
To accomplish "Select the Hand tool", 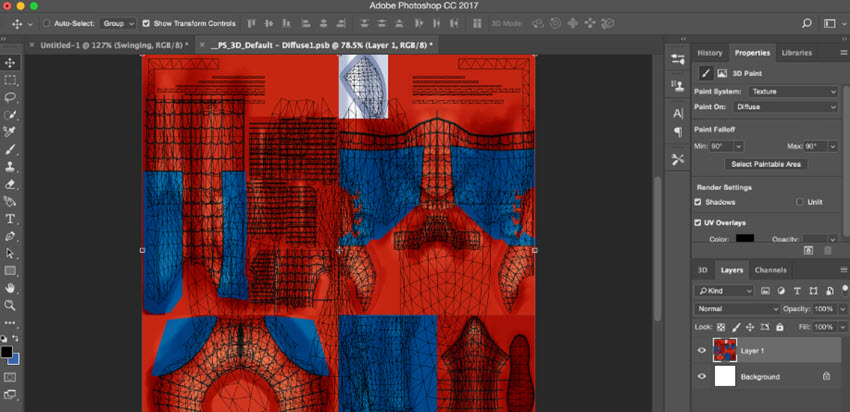I will (x=10, y=288).
